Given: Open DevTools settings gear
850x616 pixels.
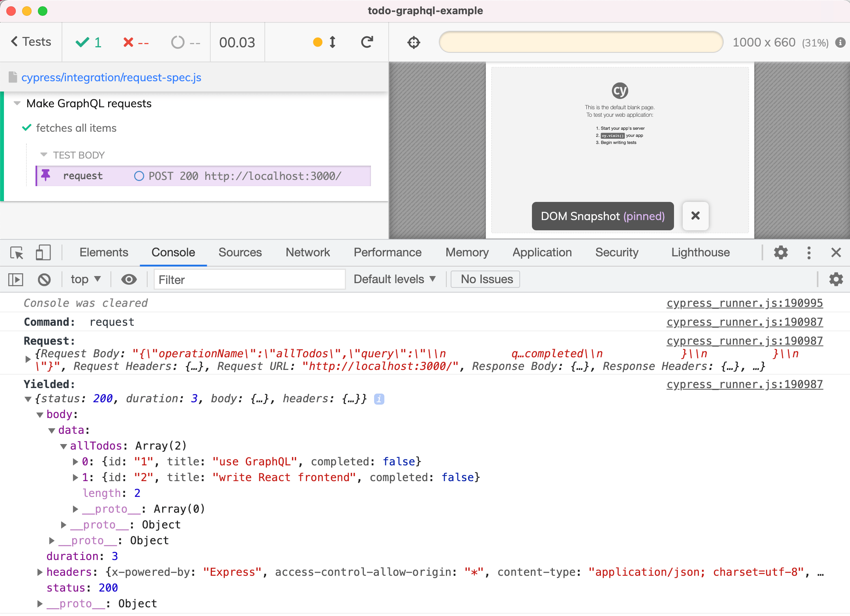Looking at the screenshot, I should [x=781, y=252].
